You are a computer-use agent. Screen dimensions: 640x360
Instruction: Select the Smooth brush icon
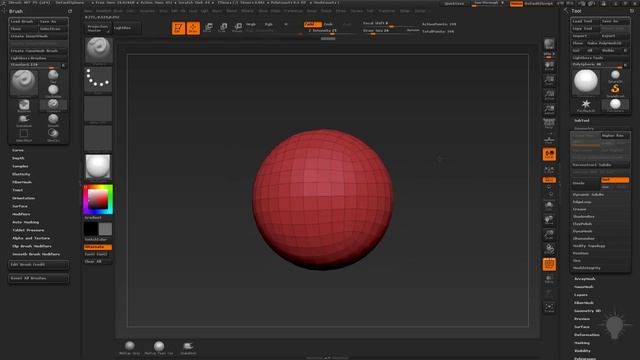[53, 120]
